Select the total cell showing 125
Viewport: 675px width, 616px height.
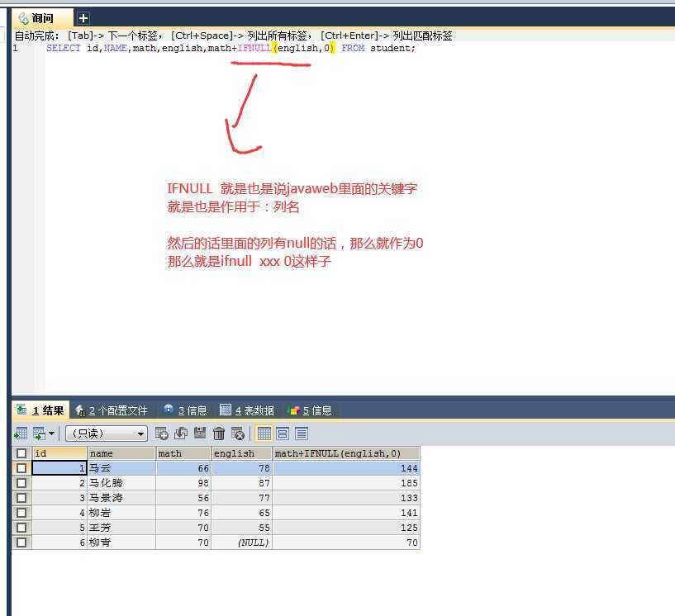pyautogui.click(x=346, y=528)
